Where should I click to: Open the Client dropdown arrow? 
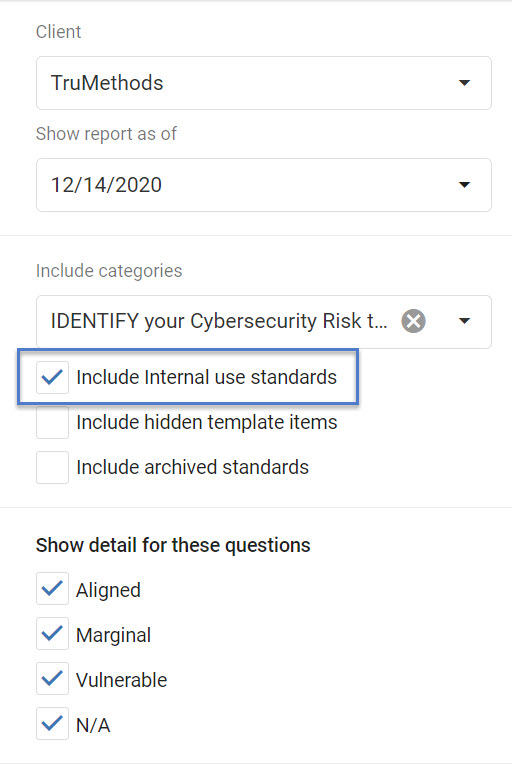point(465,83)
